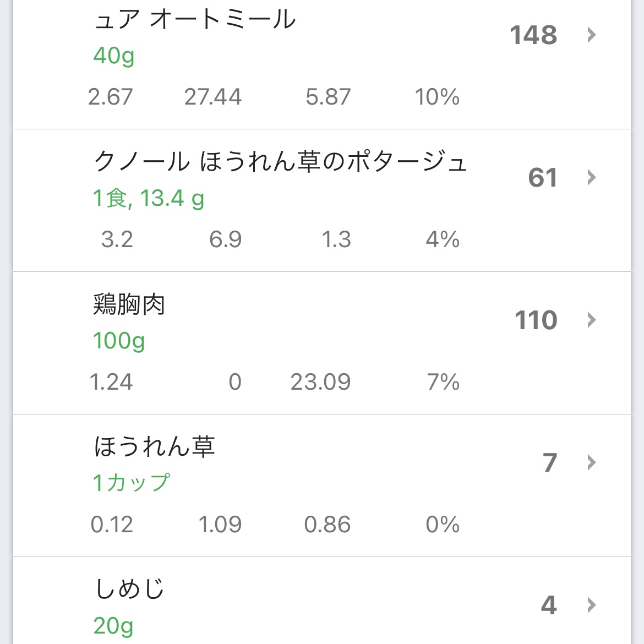Screen dimensions: 644x644
Task: Click the 23.09 protein value
Action: 320,382
